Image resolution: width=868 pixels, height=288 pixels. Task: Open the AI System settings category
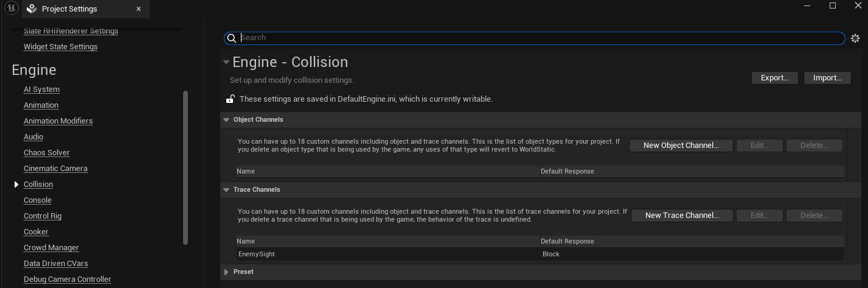click(x=41, y=90)
